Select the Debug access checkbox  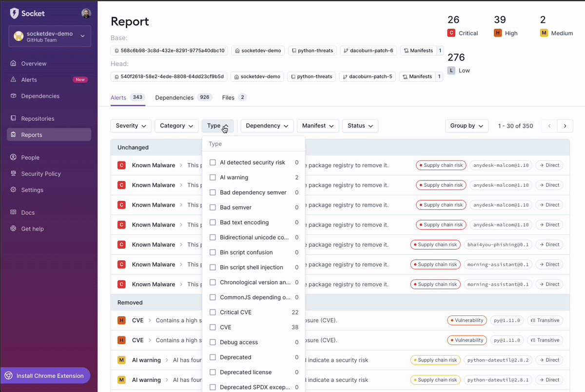click(x=213, y=342)
